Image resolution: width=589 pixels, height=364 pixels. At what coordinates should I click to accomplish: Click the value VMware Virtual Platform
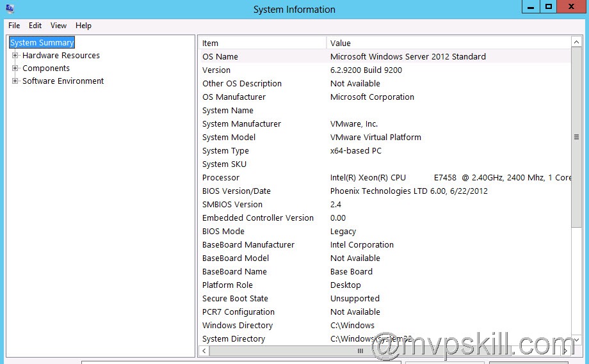click(x=376, y=138)
